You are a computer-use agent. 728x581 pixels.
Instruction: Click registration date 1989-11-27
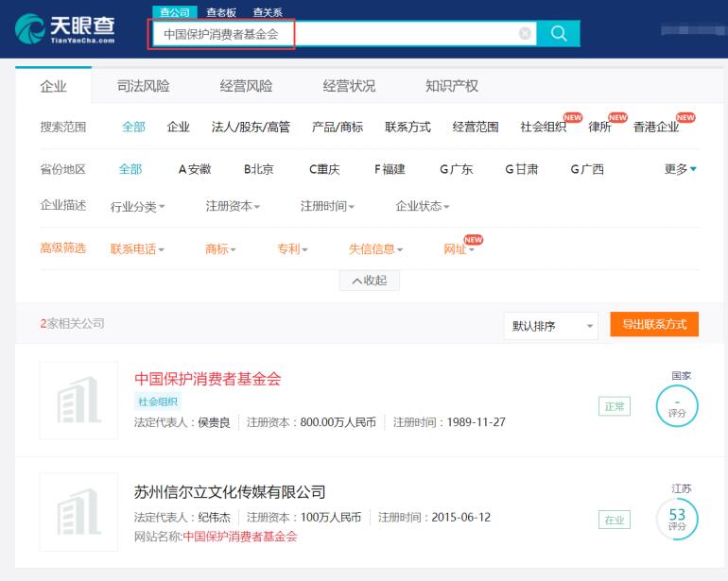click(x=476, y=422)
